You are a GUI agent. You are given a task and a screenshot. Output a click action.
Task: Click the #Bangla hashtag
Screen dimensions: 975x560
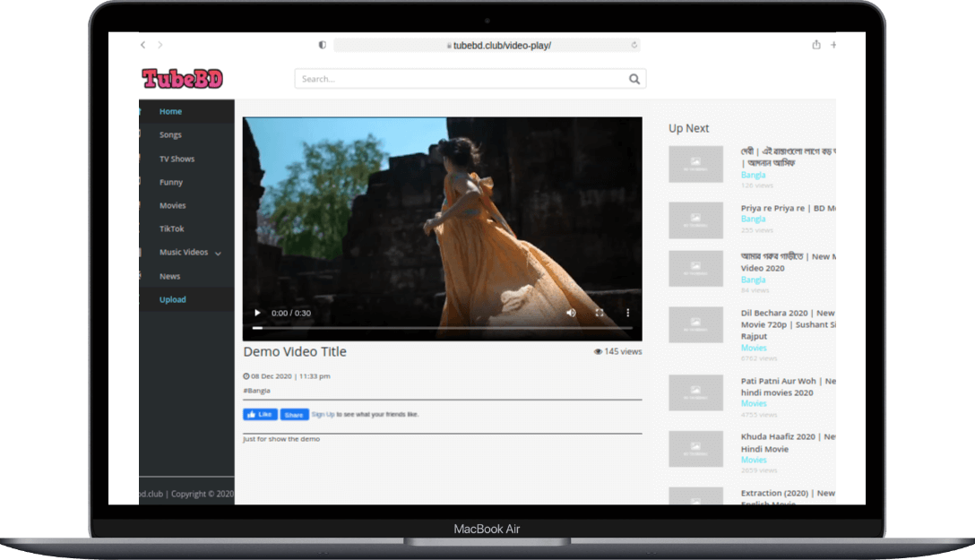click(x=257, y=391)
